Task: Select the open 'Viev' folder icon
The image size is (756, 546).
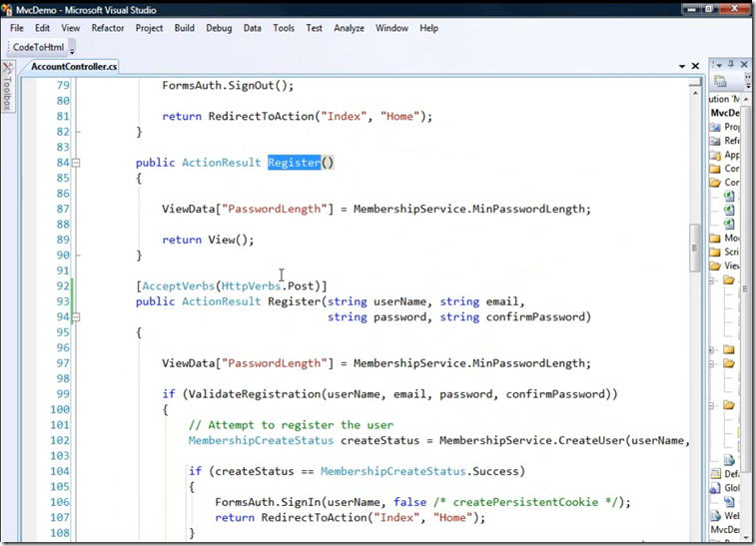Action: (x=715, y=266)
